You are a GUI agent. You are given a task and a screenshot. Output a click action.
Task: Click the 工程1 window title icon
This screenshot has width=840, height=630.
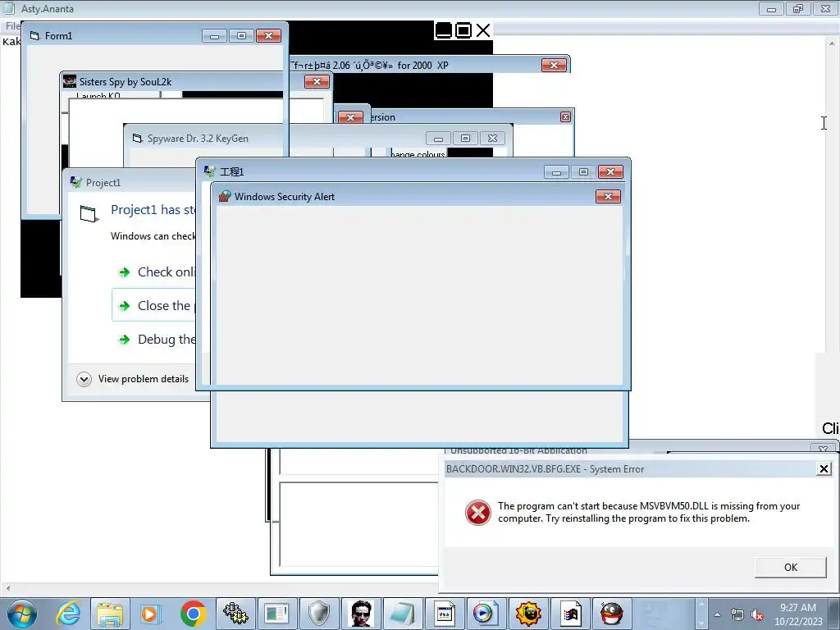210,171
